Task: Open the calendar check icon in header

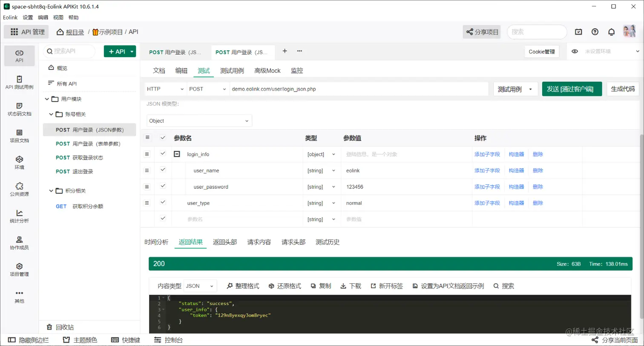Action: pos(578,32)
